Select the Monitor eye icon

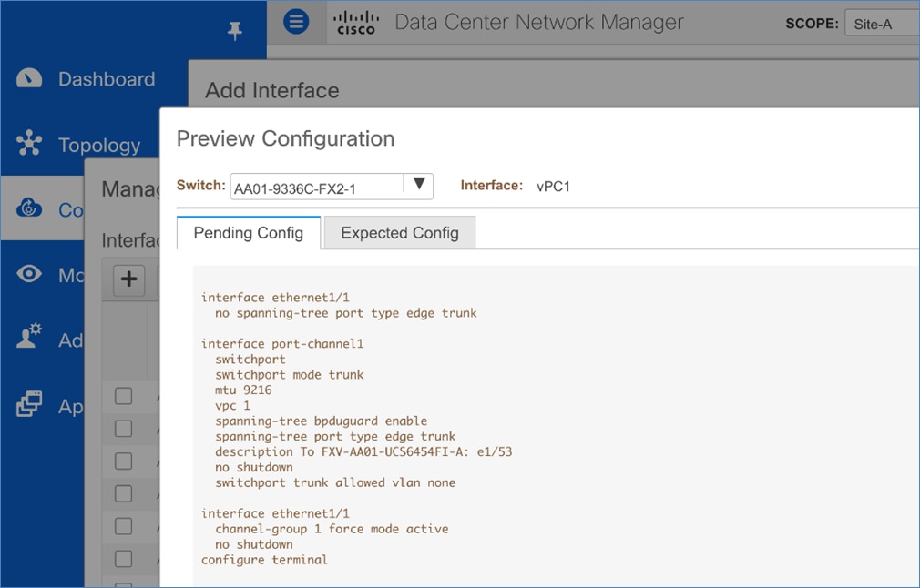(x=29, y=273)
